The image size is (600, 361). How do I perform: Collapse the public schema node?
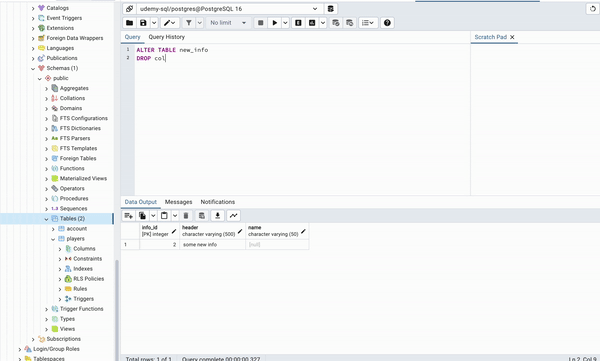40,78
